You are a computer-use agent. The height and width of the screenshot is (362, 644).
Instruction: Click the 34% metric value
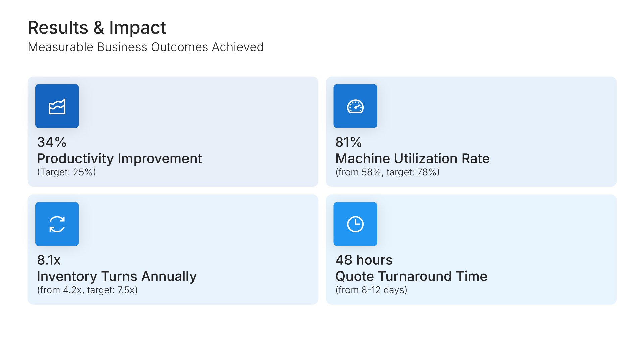[52, 142]
